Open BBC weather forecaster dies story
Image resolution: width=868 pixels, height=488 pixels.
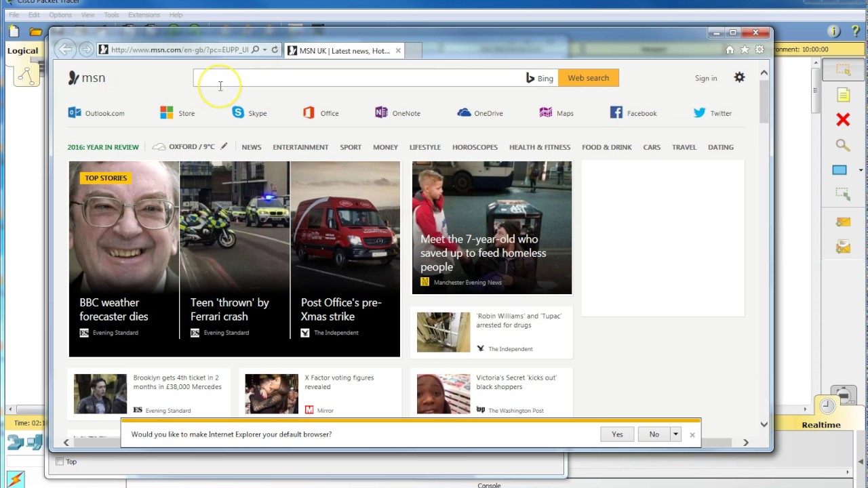[x=123, y=259]
